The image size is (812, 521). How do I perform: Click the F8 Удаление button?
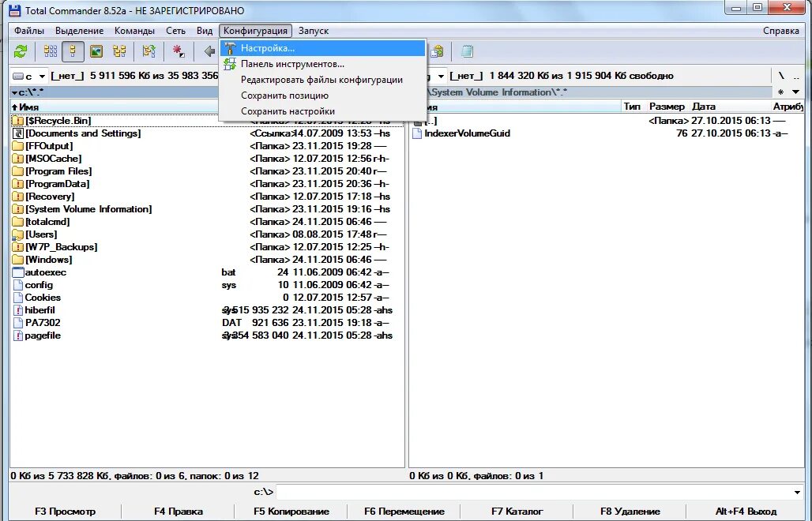(x=630, y=512)
